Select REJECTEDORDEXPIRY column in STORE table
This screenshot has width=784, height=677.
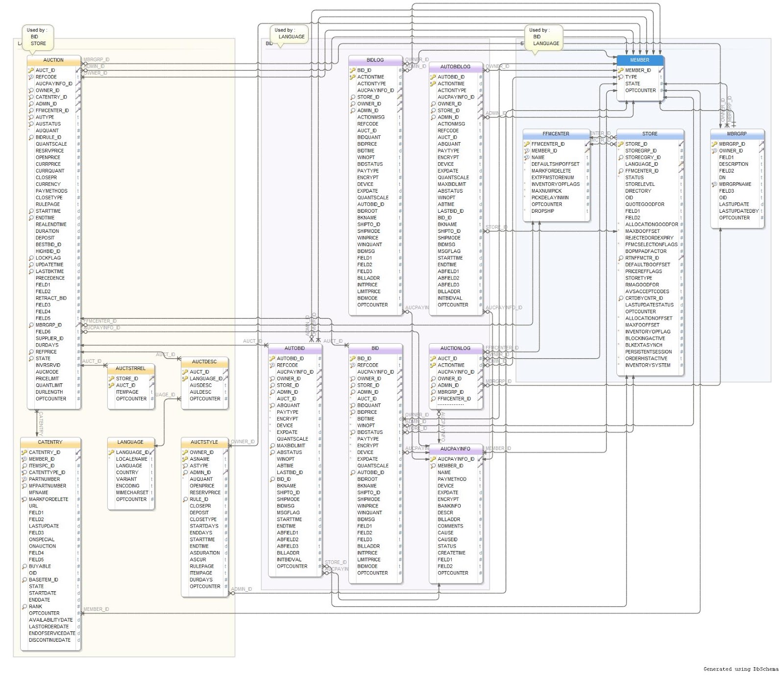click(650, 238)
